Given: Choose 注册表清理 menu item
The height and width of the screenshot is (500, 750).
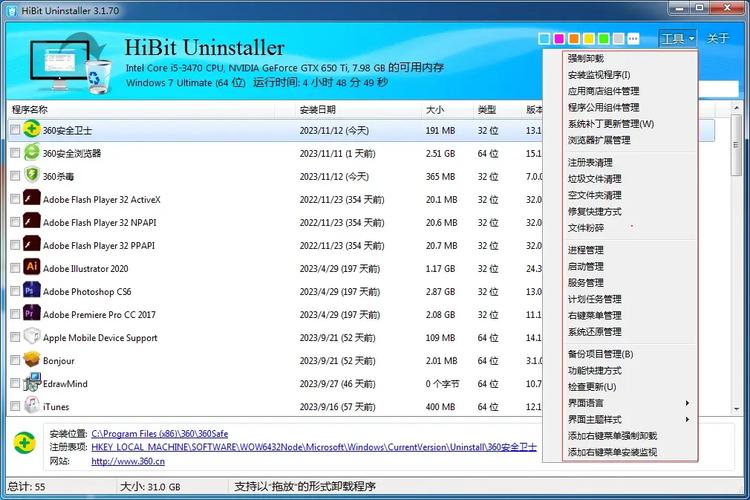Looking at the screenshot, I should click(630, 162).
